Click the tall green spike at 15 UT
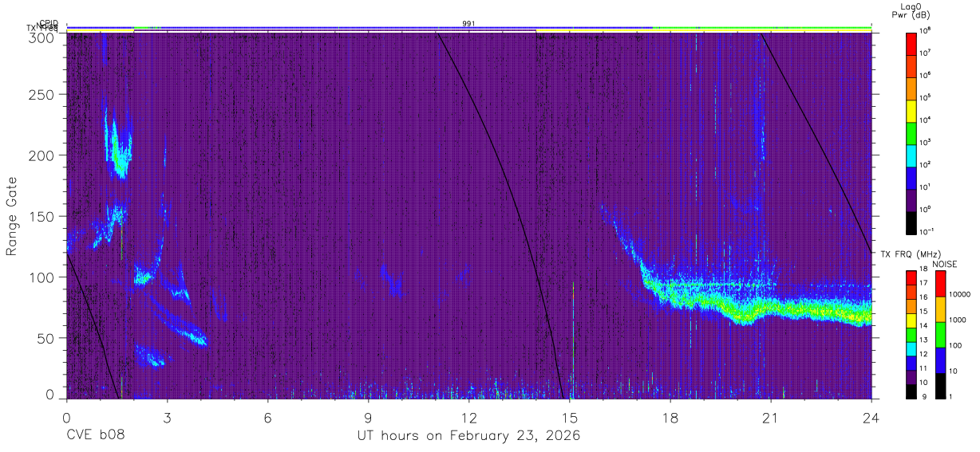Image resolution: width=980 pixels, height=452 pixels. (x=573, y=339)
